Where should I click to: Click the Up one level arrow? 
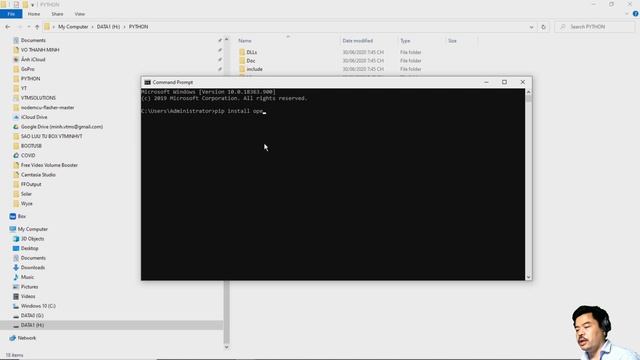click(37, 27)
